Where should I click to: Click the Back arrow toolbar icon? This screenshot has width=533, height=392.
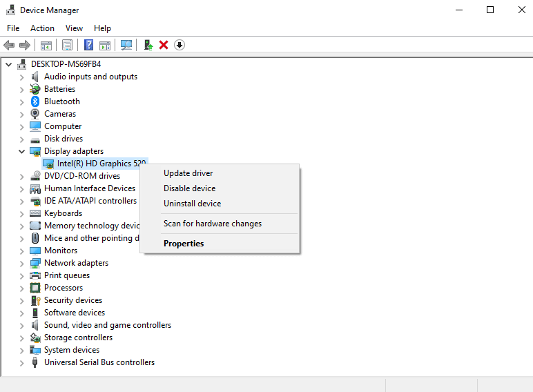click(x=9, y=45)
